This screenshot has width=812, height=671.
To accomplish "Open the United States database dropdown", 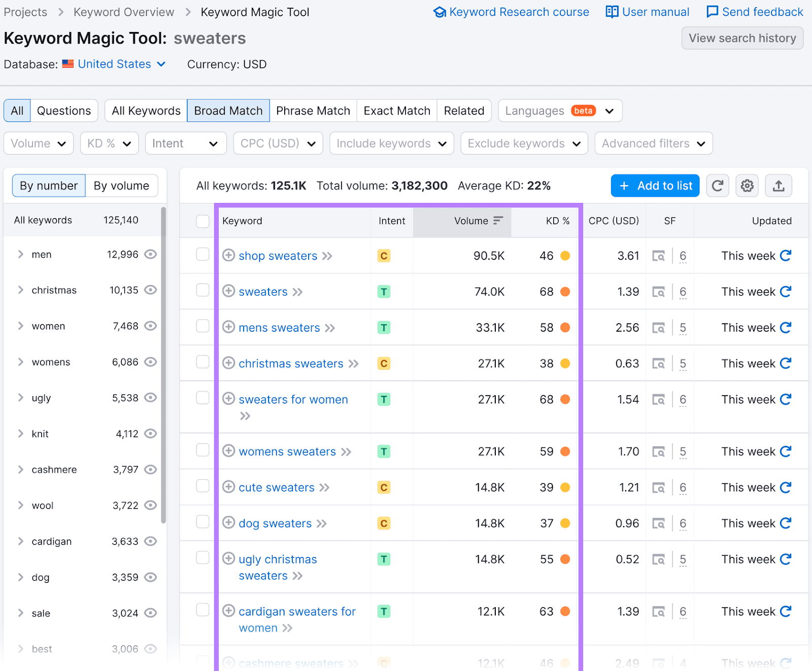I will (114, 64).
